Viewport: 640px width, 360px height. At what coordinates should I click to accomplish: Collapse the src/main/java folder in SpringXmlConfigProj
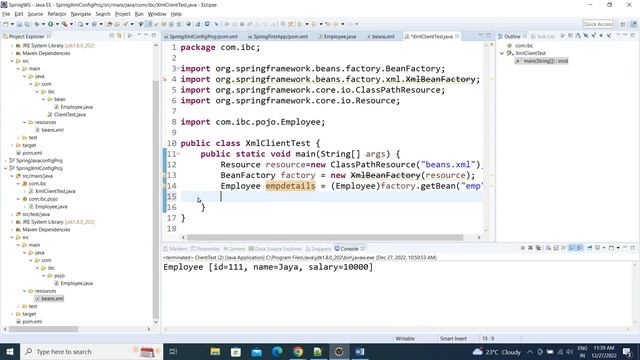12,176
